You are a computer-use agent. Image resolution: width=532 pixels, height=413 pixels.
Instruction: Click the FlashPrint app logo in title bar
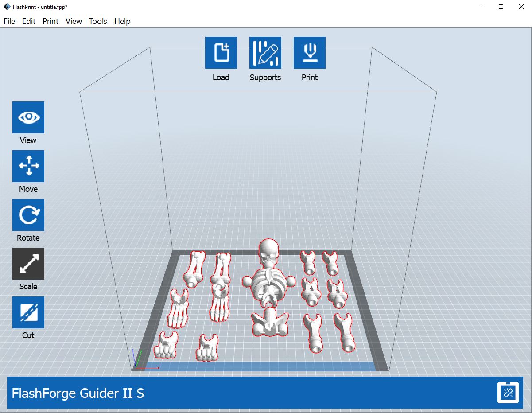tap(7, 7)
